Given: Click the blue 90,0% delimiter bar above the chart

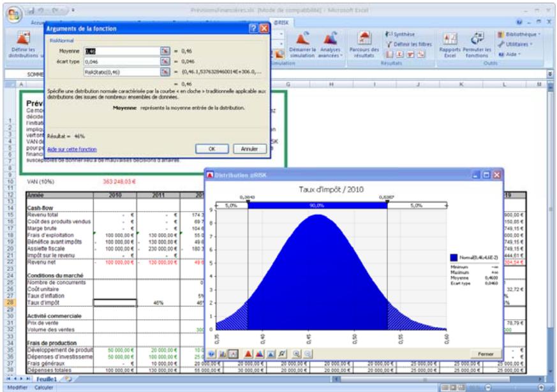Looking at the screenshot, I should click(x=317, y=206).
